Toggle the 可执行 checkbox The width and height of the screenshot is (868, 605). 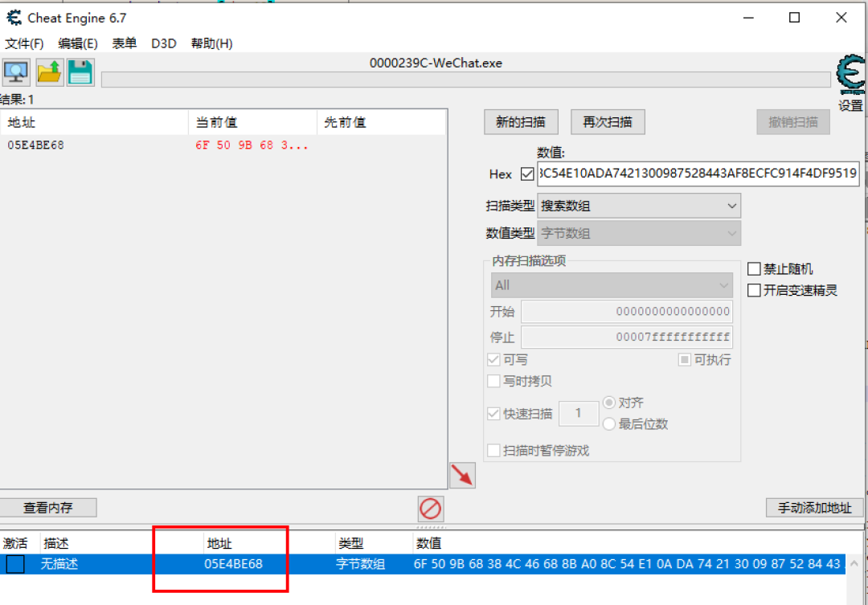click(x=685, y=360)
